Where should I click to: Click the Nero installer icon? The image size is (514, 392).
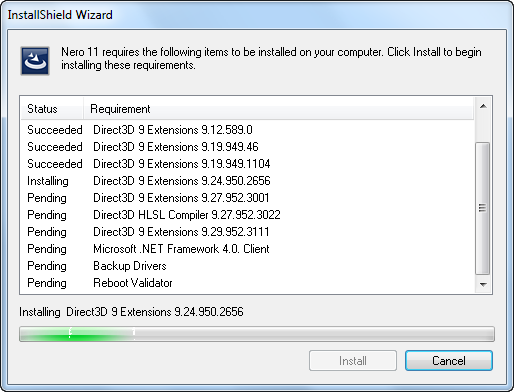[35, 61]
